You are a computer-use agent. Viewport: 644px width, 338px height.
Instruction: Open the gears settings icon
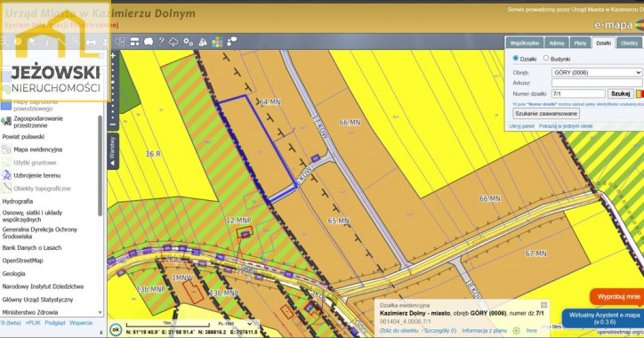pyautogui.click(x=188, y=42)
